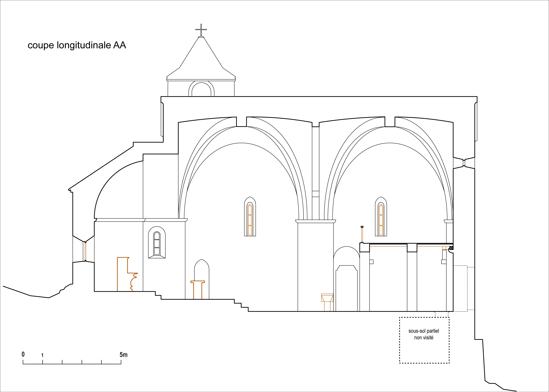Select the orange lectern post on the gallery

tap(362, 235)
